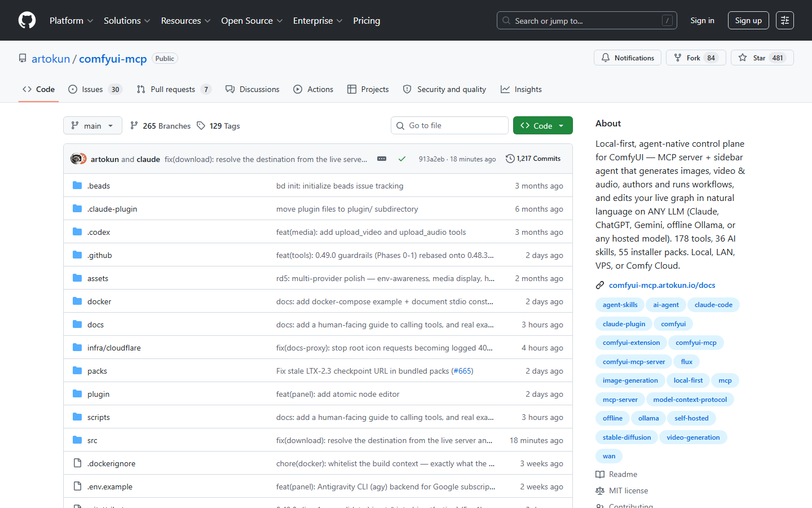Expand the Platform menu
The image size is (812, 508).
click(71, 20)
